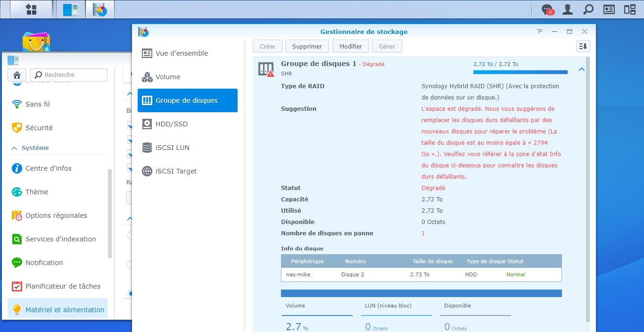Click the help question mark in Gestionnaire de stockage
This screenshot has width=644, height=332.
pyautogui.click(x=539, y=32)
